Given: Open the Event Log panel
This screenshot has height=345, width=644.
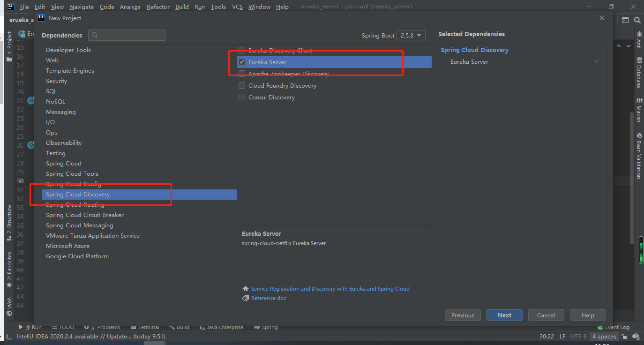Looking at the screenshot, I should coord(613,327).
